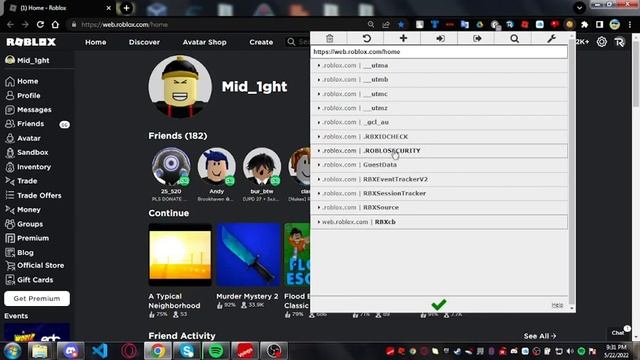Open Trade Offers in the sidebar
The image size is (640, 360).
pos(33,196)
